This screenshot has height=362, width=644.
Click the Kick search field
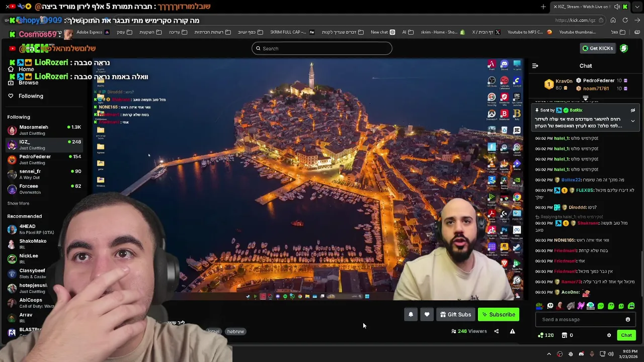pyautogui.click(x=322, y=48)
